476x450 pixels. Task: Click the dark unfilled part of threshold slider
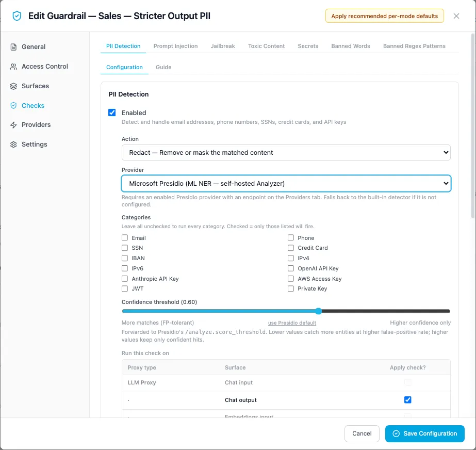[x=386, y=311]
